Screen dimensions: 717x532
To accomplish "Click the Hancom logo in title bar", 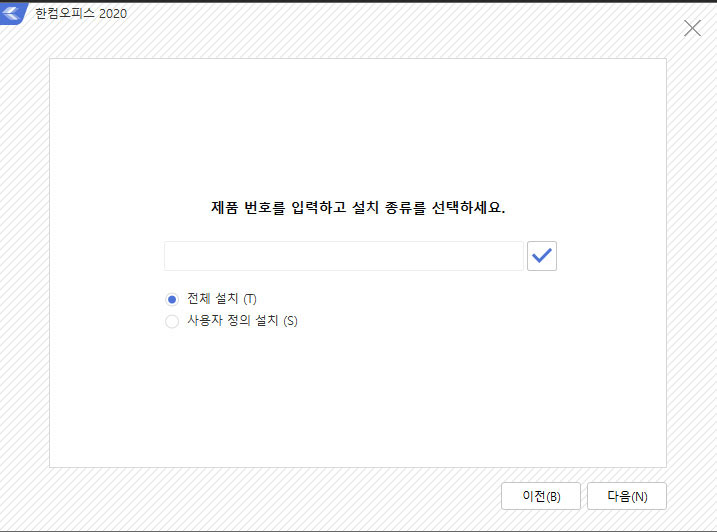I will [14, 15].
